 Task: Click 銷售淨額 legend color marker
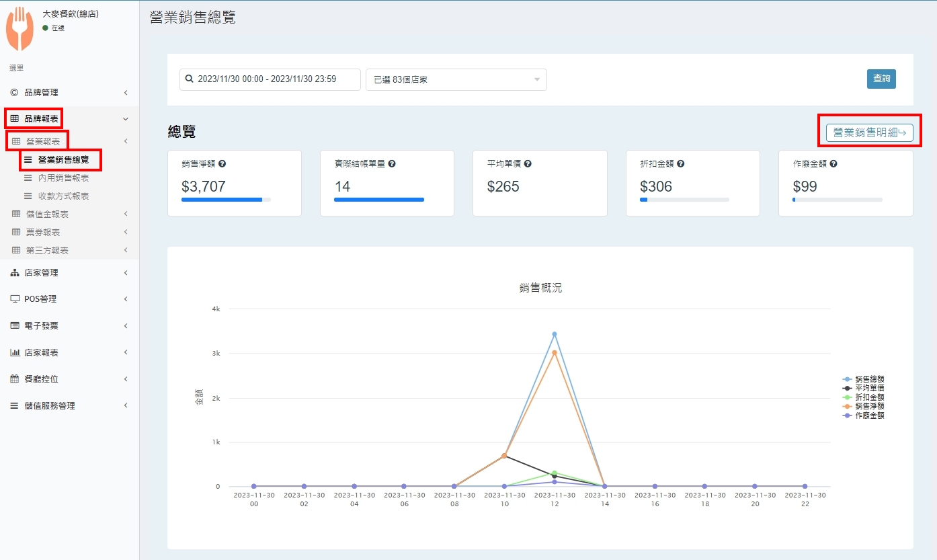(848, 406)
